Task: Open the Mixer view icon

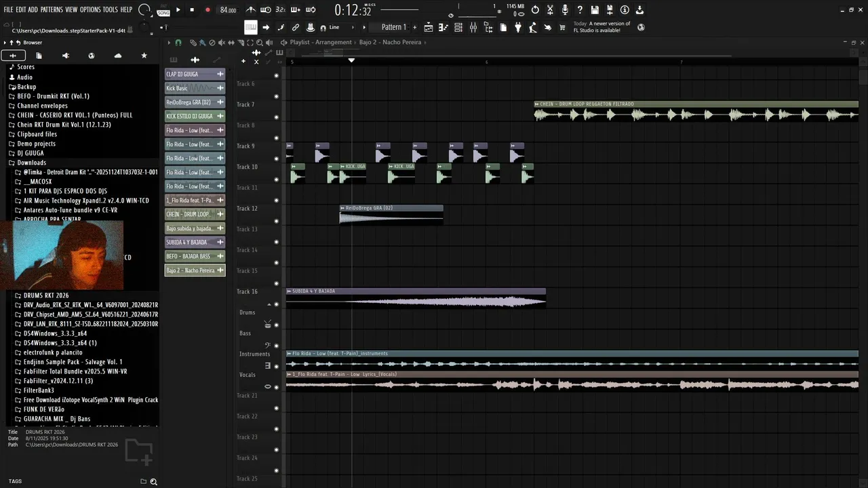Action: point(473,27)
